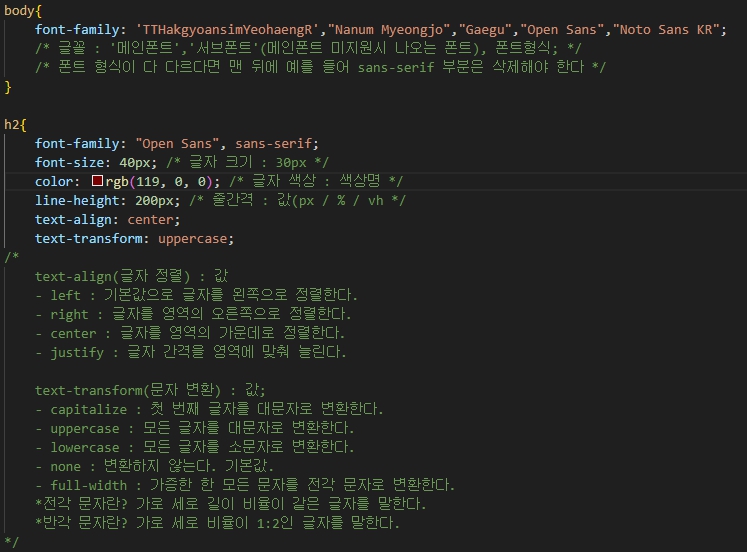Click the body 'font-family' property name
Screen dimensions: 747x552
77,30
